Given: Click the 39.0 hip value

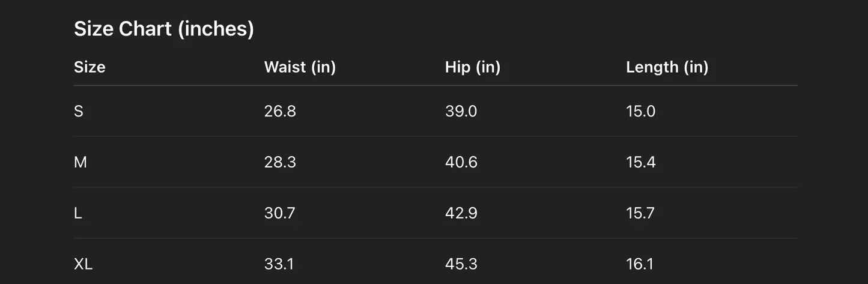Looking at the screenshot, I should [461, 111].
